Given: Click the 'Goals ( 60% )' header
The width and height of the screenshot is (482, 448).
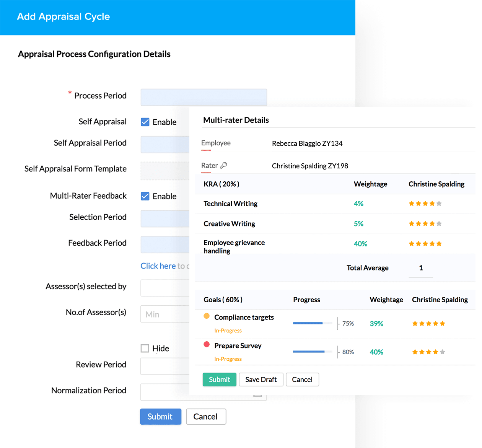Looking at the screenshot, I should [x=223, y=300].
